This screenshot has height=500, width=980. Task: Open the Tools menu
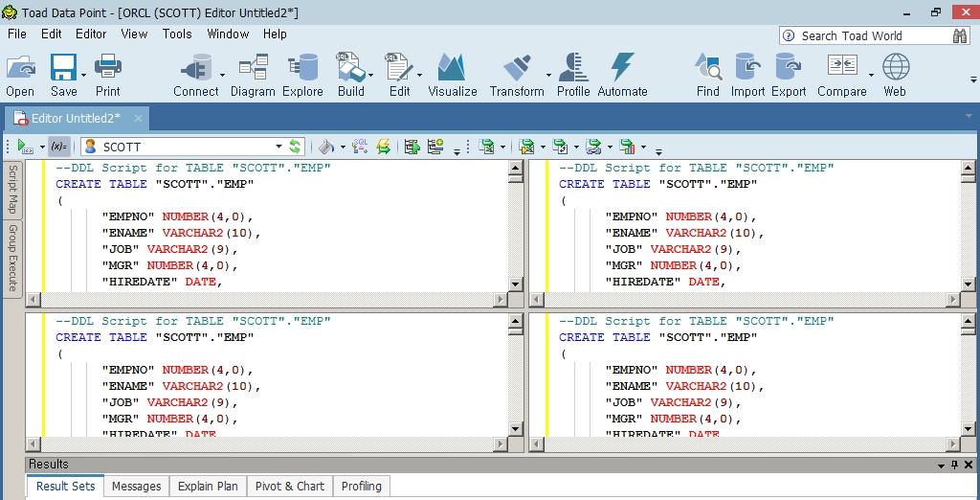177,34
